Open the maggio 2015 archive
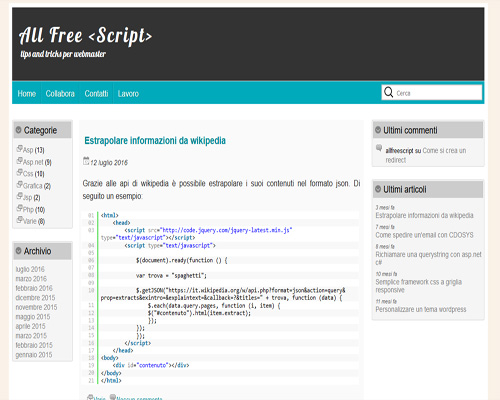The width and height of the screenshot is (500, 400). coord(33,317)
